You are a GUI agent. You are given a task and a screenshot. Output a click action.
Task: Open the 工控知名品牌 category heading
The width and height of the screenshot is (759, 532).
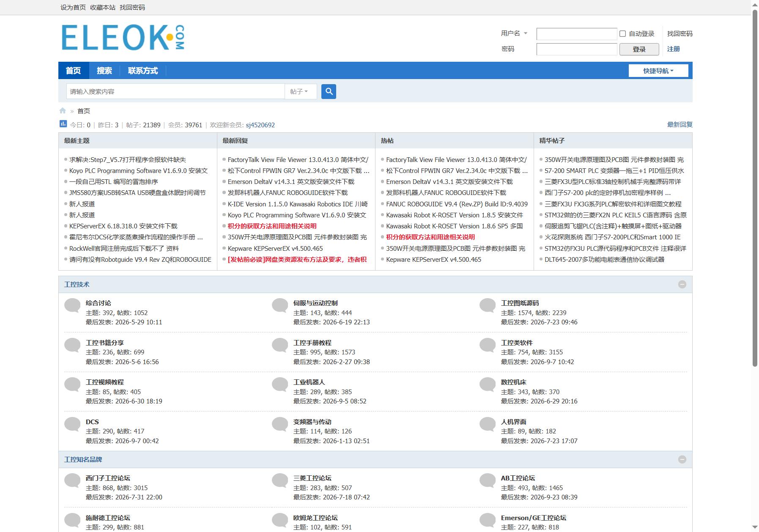point(83,459)
